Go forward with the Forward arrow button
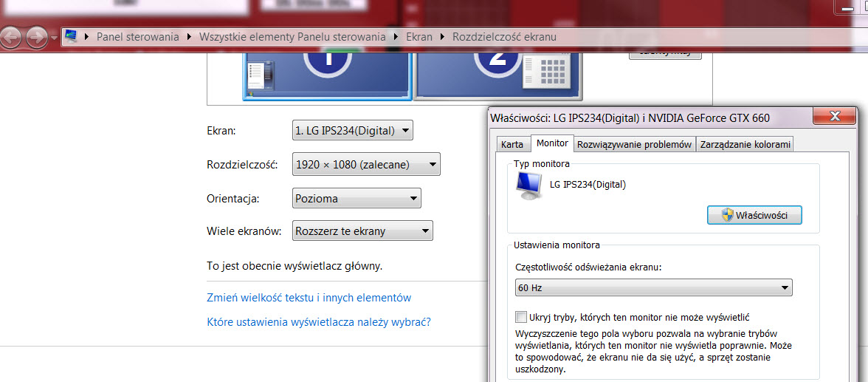Viewport: 868px width, 382px height. pyautogui.click(x=37, y=38)
